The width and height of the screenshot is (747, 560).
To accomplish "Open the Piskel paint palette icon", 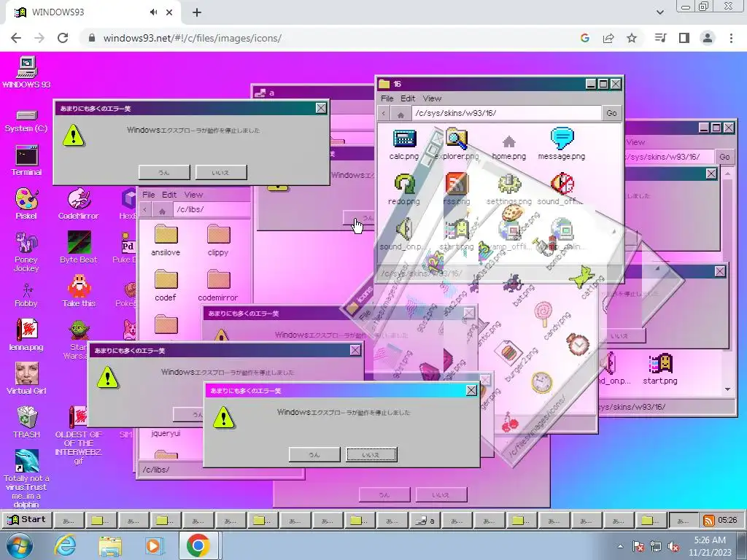I will [26, 203].
